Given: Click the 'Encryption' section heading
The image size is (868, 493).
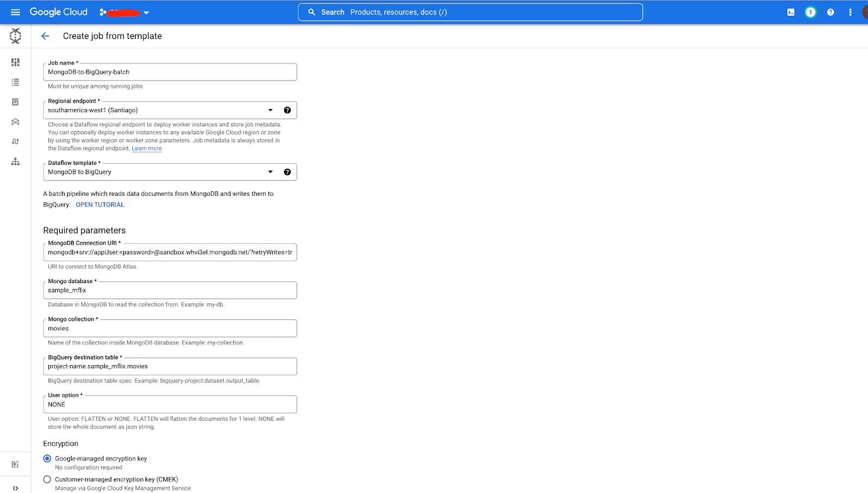Looking at the screenshot, I should click(61, 444).
